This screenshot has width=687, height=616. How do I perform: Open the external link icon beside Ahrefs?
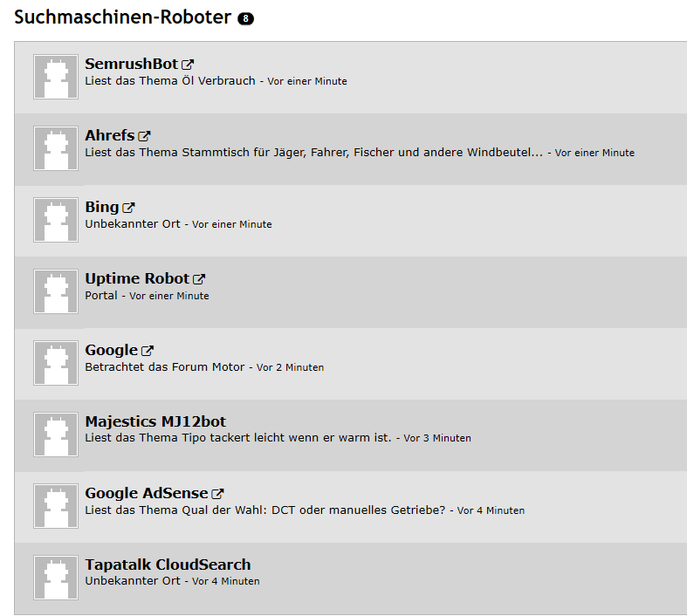(x=144, y=136)
